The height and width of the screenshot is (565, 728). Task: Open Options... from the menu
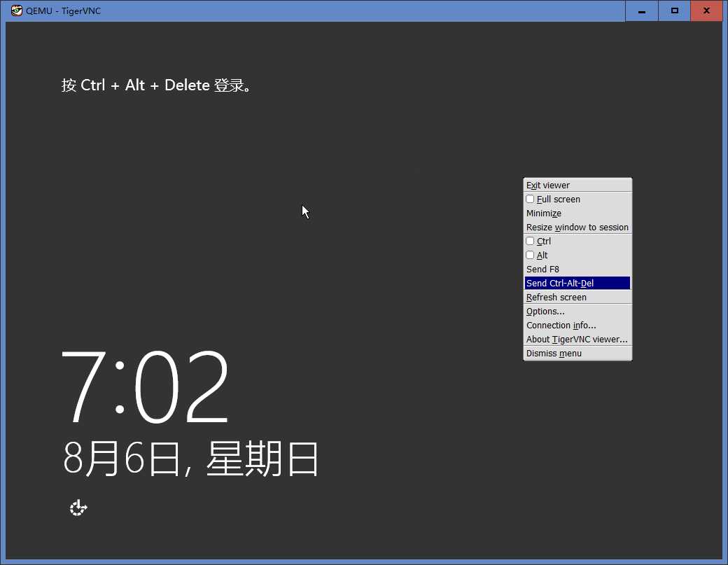pos(577,311)
